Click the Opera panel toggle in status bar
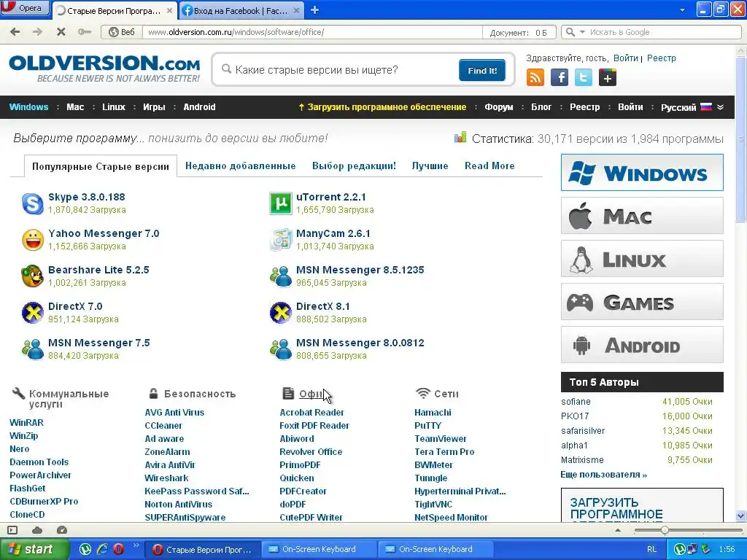The image size is (747, 560). point(12,530)
